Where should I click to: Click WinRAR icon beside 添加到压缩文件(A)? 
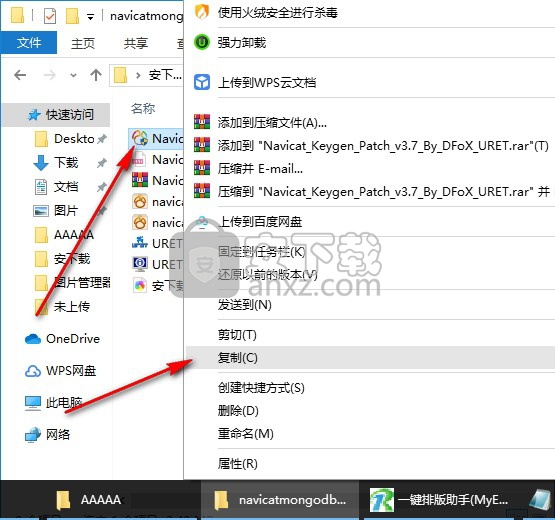[202, 122]
